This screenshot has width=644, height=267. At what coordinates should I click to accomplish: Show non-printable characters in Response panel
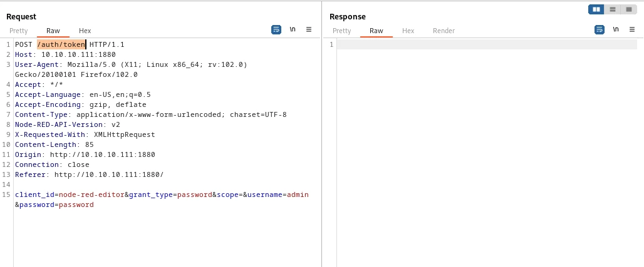pos(616,29)
